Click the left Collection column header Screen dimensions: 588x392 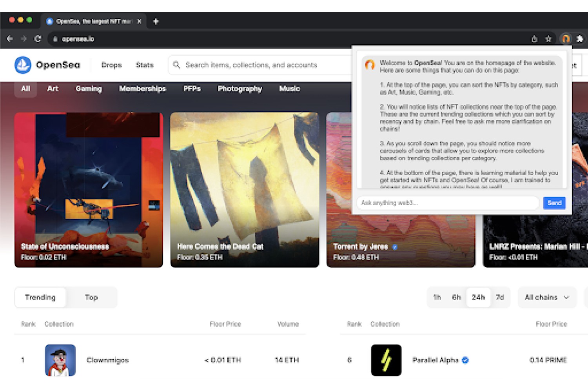(x=59, y=324)
